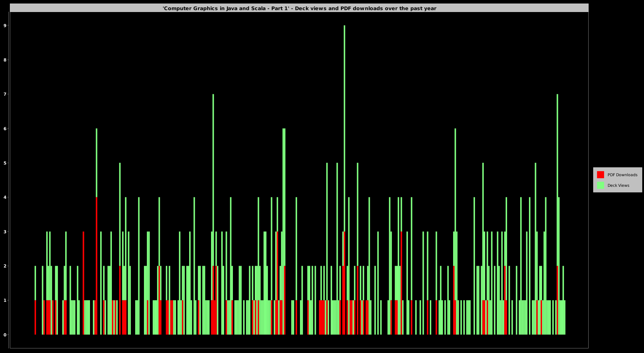Viewport: 644px width, 353px height.
Task: Click the y-axis label 0
Action: click(x=5, y=335)
